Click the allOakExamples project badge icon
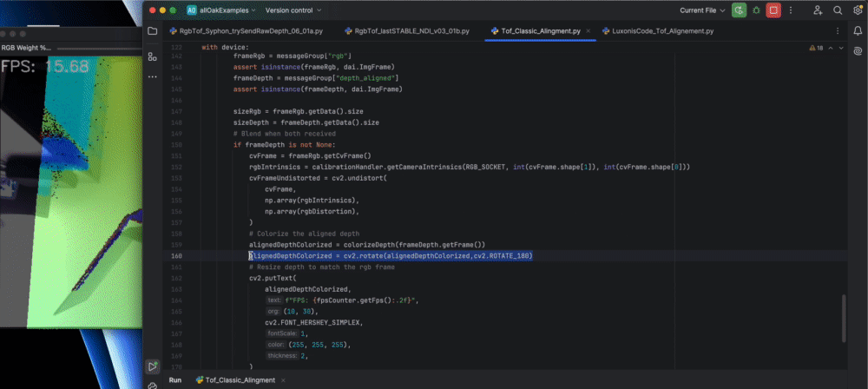The height and width of the screenshot is (389, 868). [192, 10]
